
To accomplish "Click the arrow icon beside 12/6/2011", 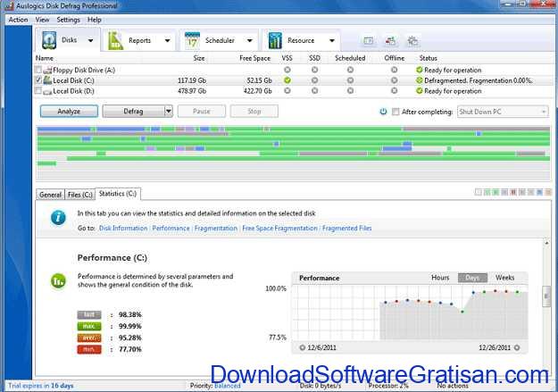I will point(302,347).
